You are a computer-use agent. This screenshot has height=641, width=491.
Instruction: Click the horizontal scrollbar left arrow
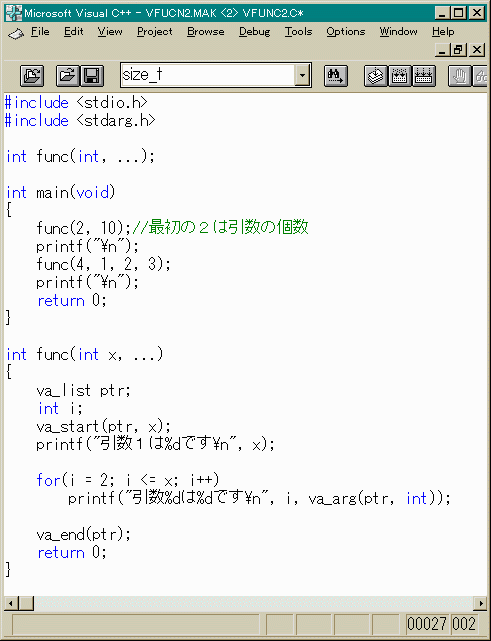pyautogui.click(x=11, y=603)
